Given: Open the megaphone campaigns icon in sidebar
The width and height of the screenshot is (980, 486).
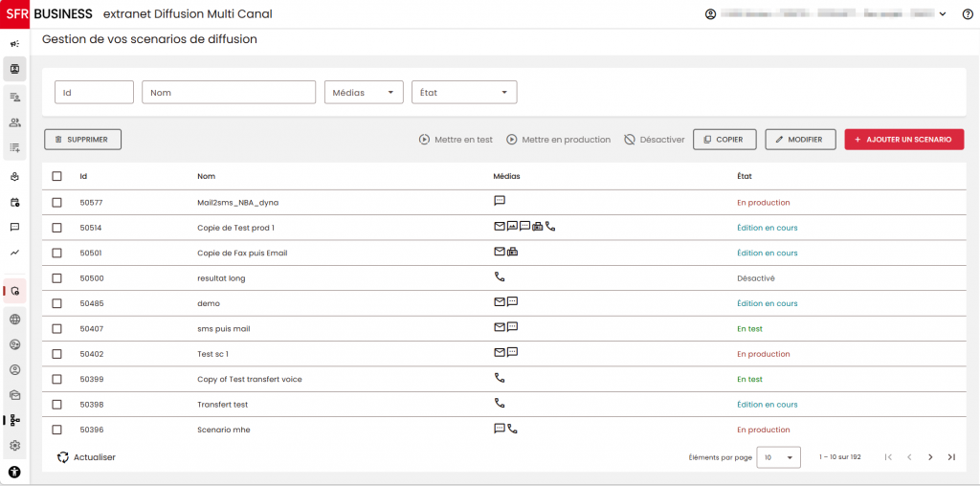Looking at the screenshot, I should (15, 44).
